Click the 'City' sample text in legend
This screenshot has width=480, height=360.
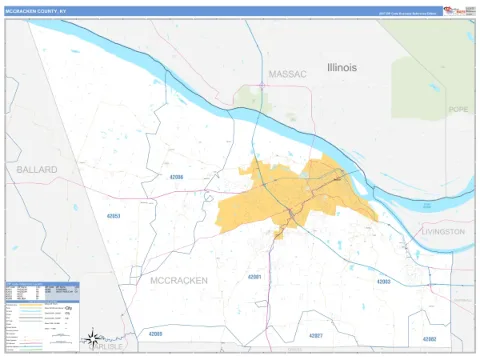point(69,308)
